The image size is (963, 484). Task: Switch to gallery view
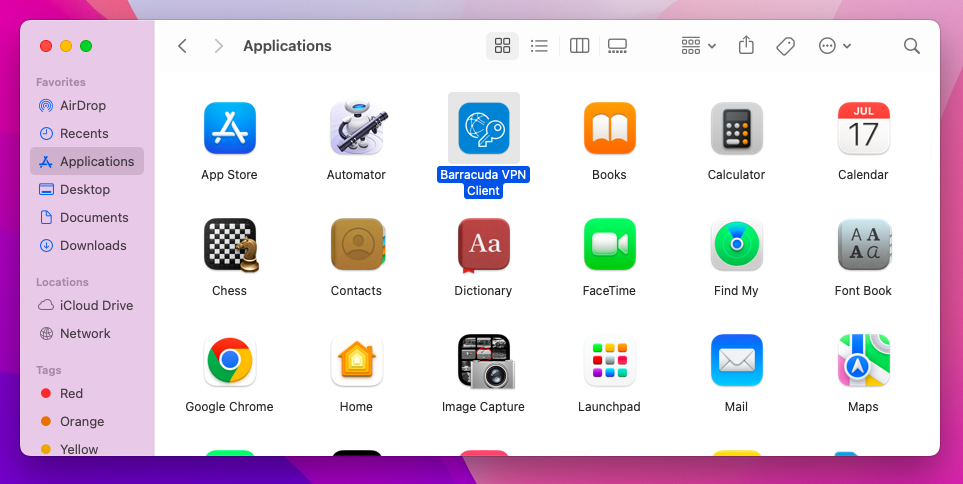(617, 46)
